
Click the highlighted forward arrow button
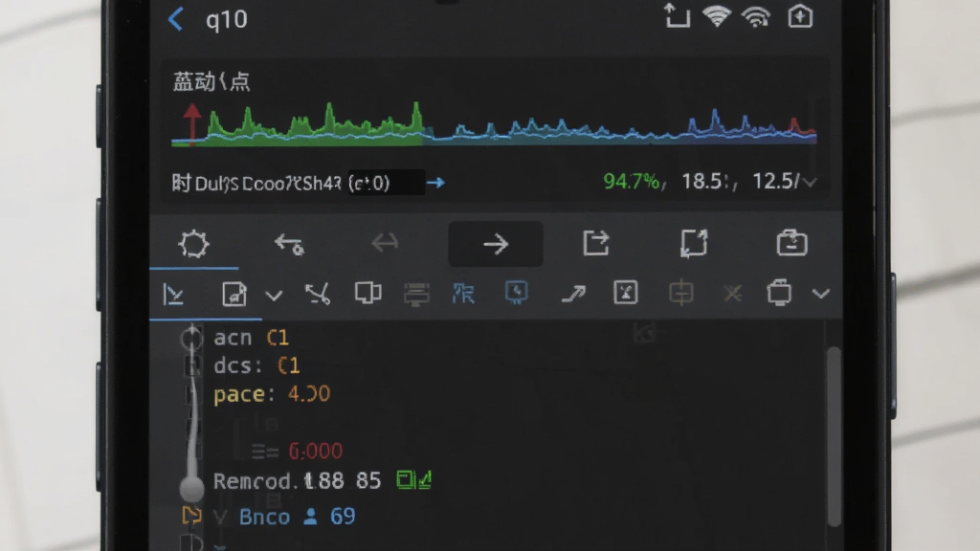(496, 244)
